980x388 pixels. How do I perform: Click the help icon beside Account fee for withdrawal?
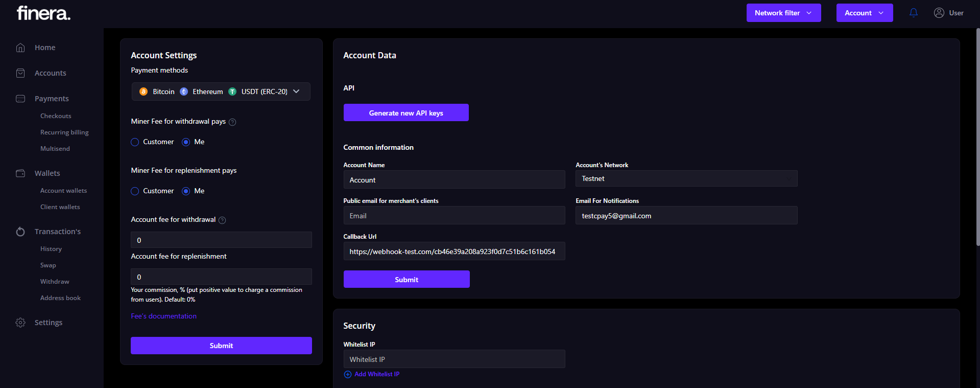coord(222,220)
